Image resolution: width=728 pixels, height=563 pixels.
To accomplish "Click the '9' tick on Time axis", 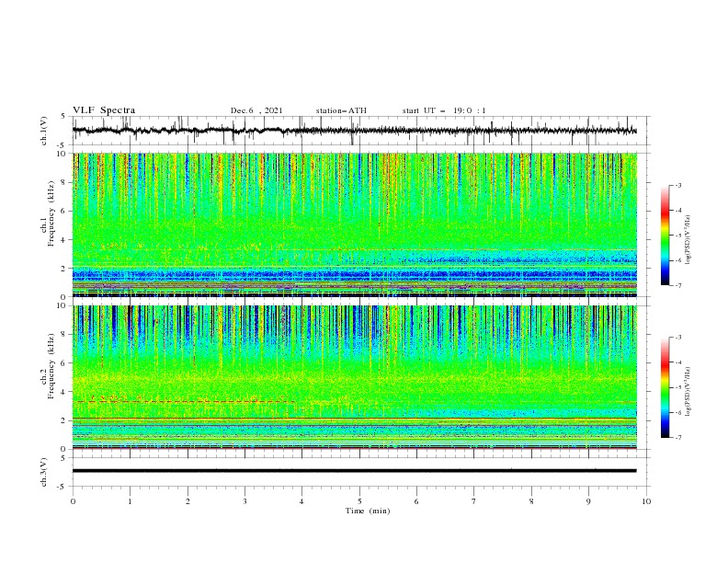I will [588, 501].
